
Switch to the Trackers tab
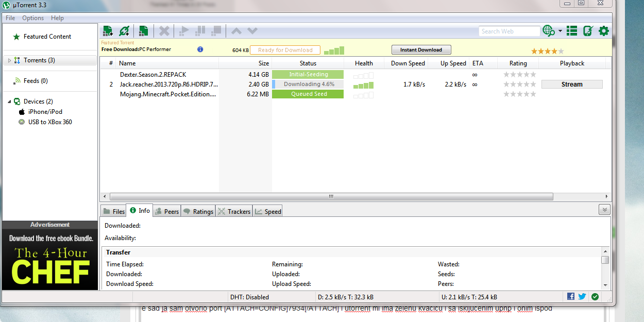[x=234, y=211]
